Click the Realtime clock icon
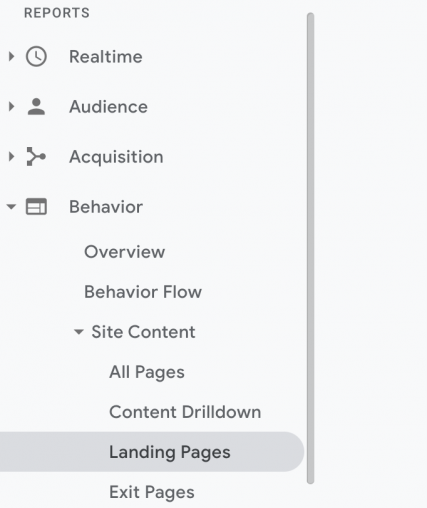The image size is (427, 508). pos(36,56)
